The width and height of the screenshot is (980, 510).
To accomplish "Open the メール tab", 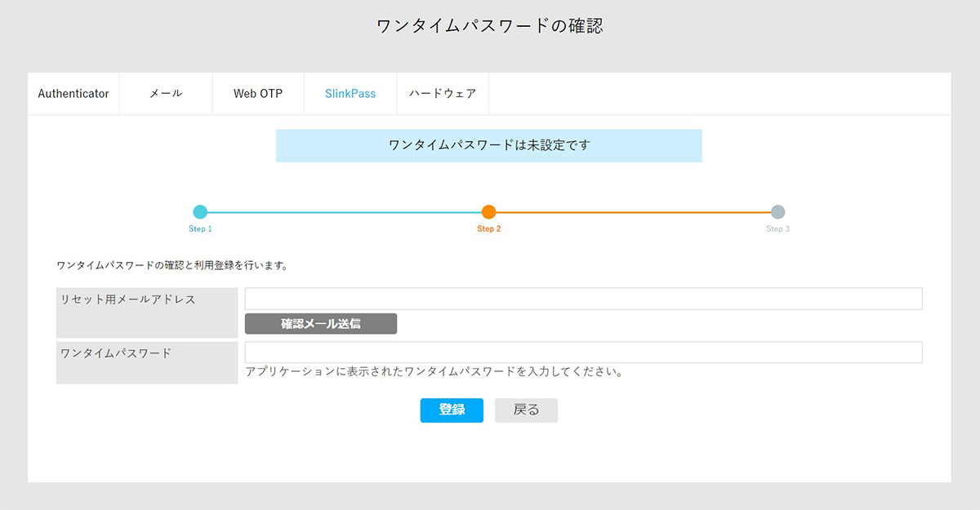I will coord(166,94).
